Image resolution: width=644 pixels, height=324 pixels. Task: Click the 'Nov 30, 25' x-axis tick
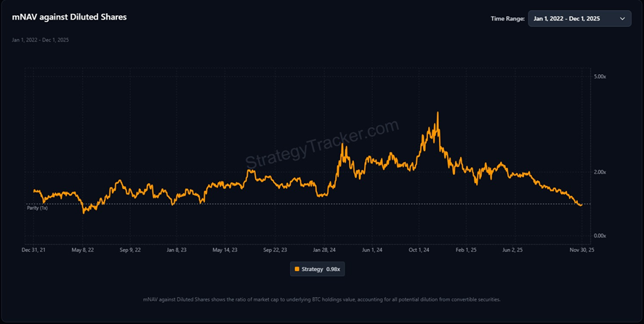[581, 249]
